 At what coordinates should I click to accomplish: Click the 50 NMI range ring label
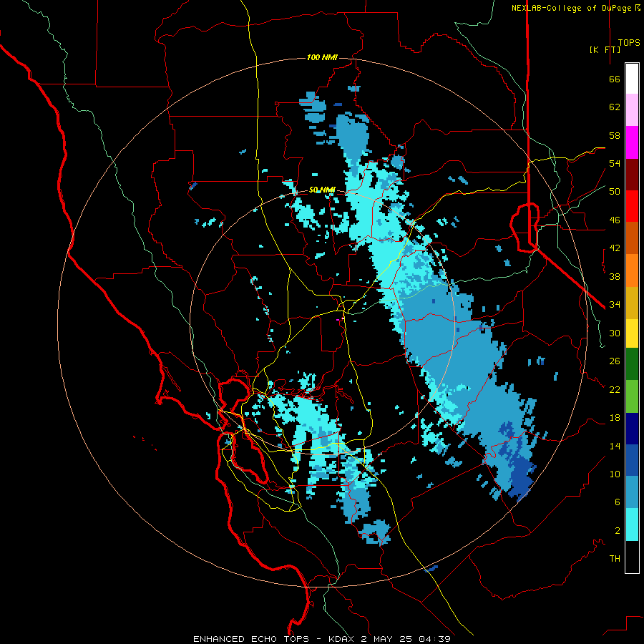coord(322,190)
